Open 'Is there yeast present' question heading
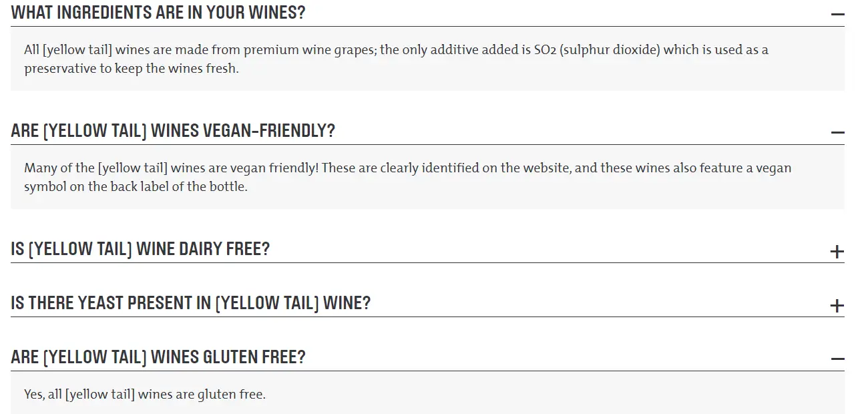The image size is (868, 414). tap(190, 302)
